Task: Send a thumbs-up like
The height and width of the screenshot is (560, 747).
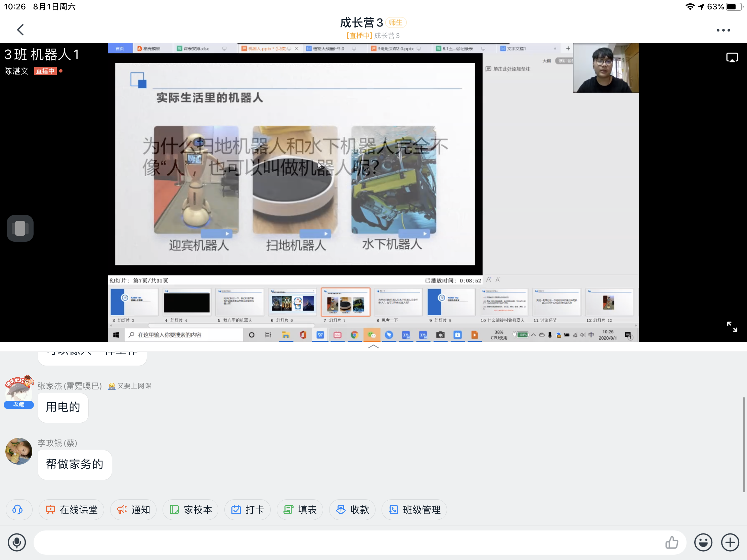Action: [x=671, y=543]
